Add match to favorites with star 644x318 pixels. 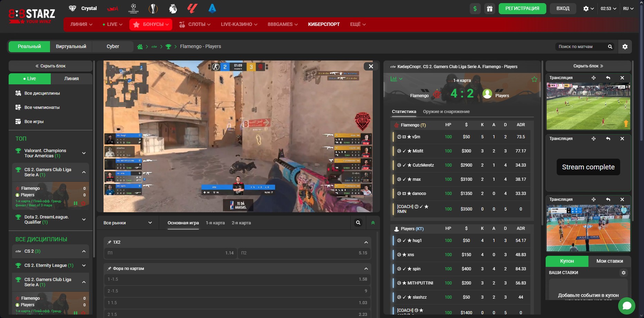[x=534, y=79]
